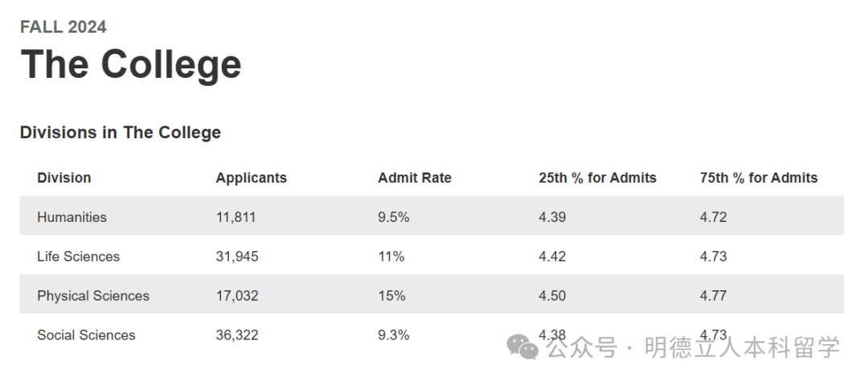Click the Admit Rate column header
The width and height of the screenshot is (868, 382).
[x=415, y=178]
